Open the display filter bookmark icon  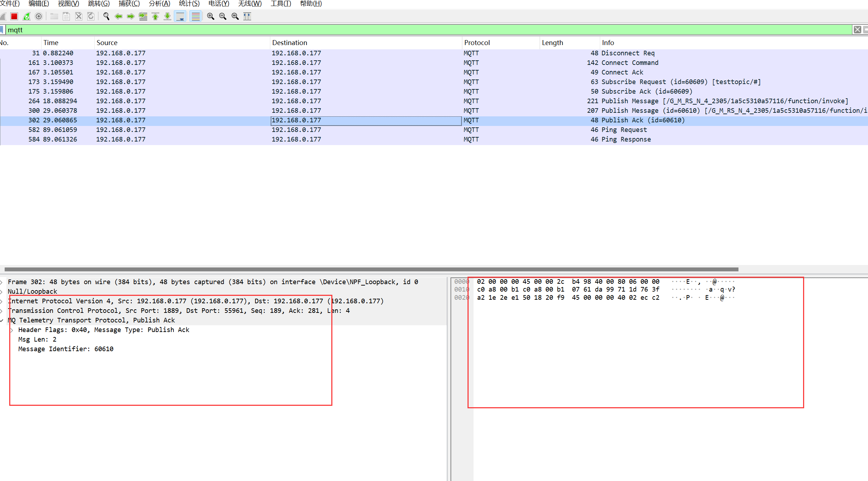[x=2, y=30]
